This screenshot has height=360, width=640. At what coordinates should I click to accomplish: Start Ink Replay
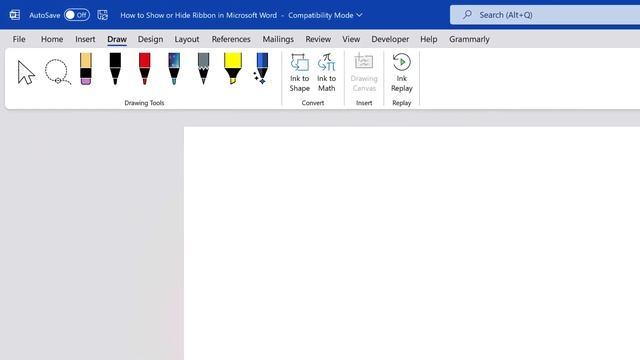coord(402,73)
